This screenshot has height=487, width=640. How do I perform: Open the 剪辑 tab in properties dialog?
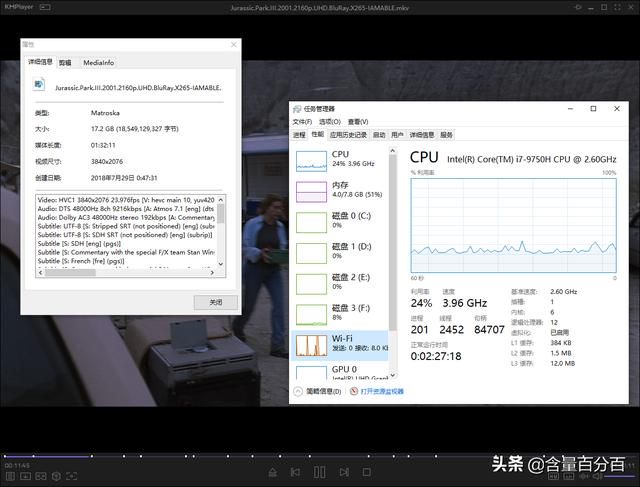tap(65, 62)
